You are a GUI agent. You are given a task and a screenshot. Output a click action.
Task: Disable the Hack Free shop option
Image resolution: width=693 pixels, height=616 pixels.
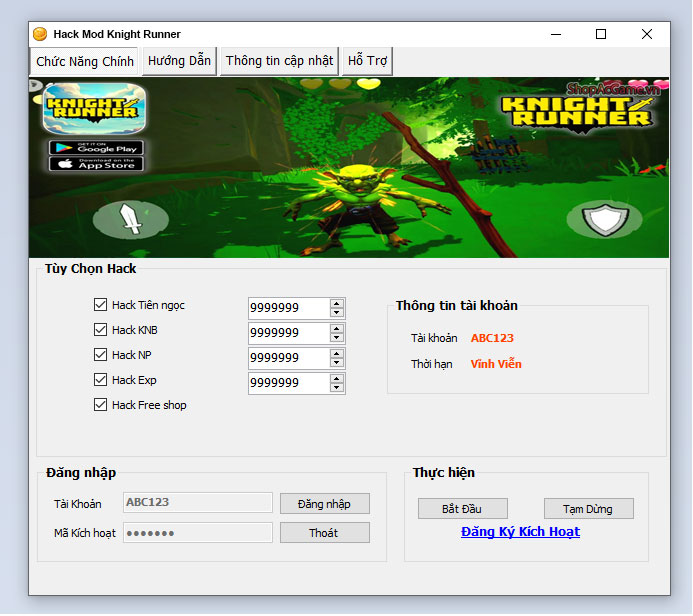tap(100, 405)
